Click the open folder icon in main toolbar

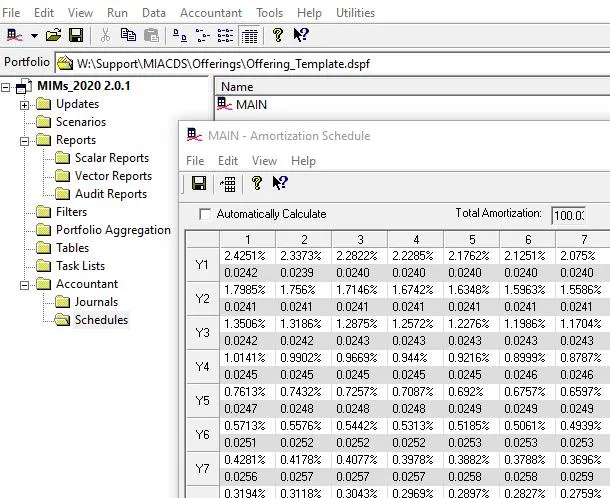[53, 35]
